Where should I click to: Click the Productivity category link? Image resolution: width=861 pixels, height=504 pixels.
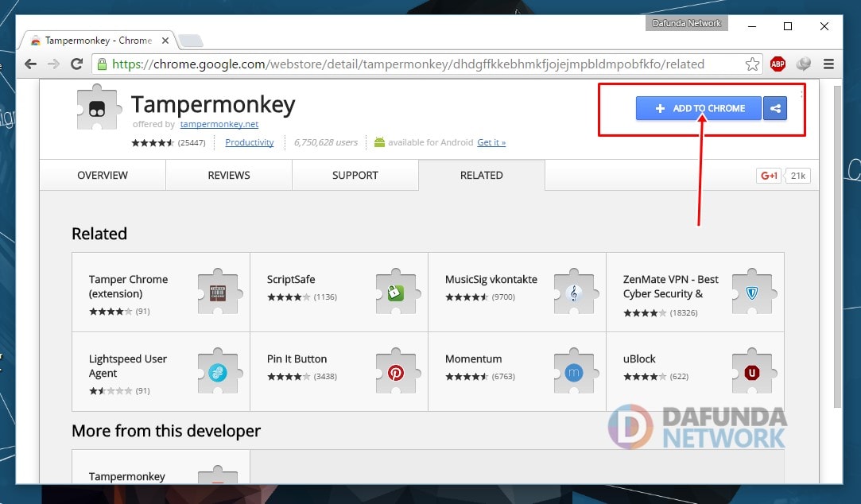point(249,142)
